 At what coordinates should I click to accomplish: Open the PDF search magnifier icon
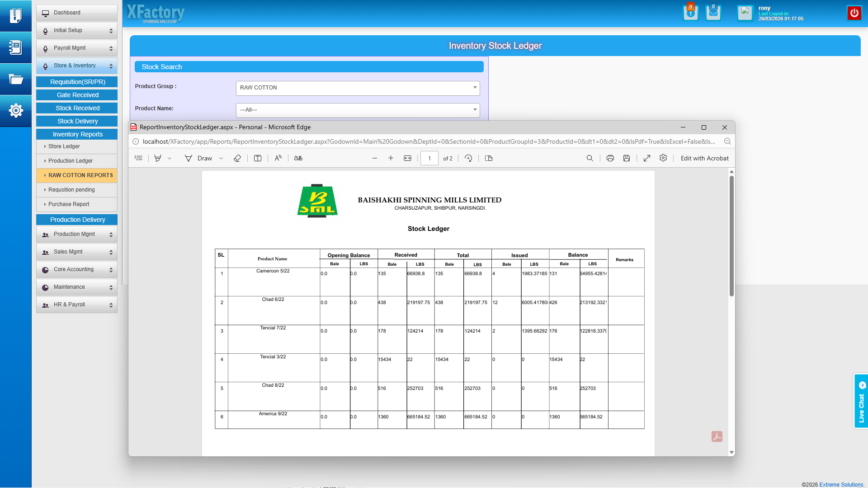[590, 158]
